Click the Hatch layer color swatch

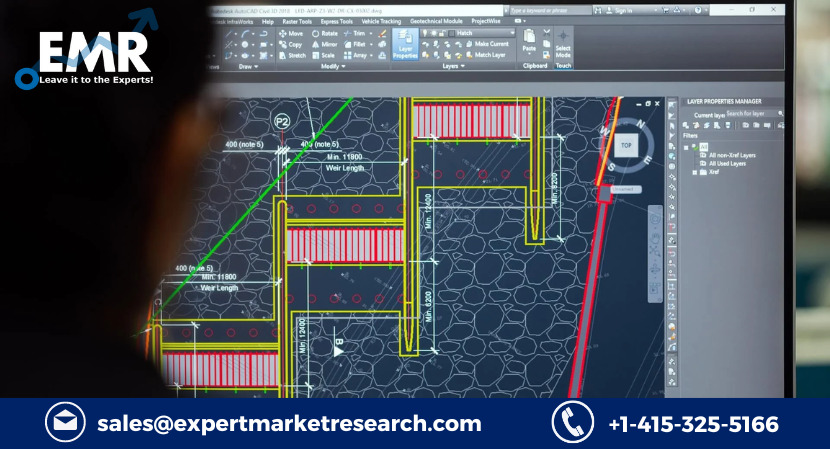[x=452, y=33]
